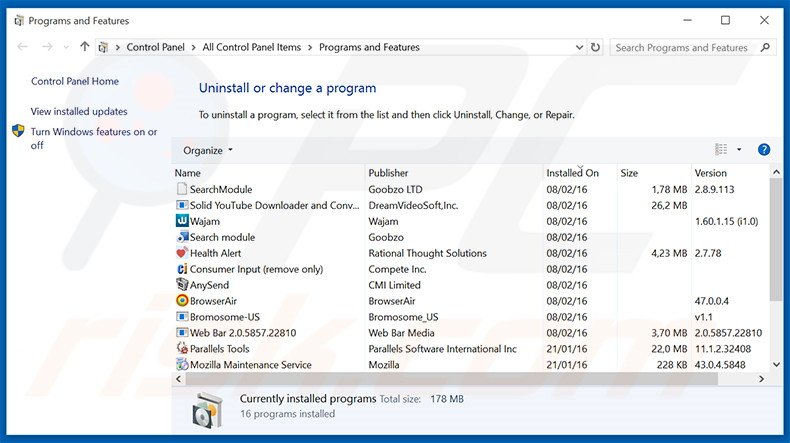This screenshot has height=443, width=790.
Task: Click the Windows features shield icon
Action: (18, 131)
